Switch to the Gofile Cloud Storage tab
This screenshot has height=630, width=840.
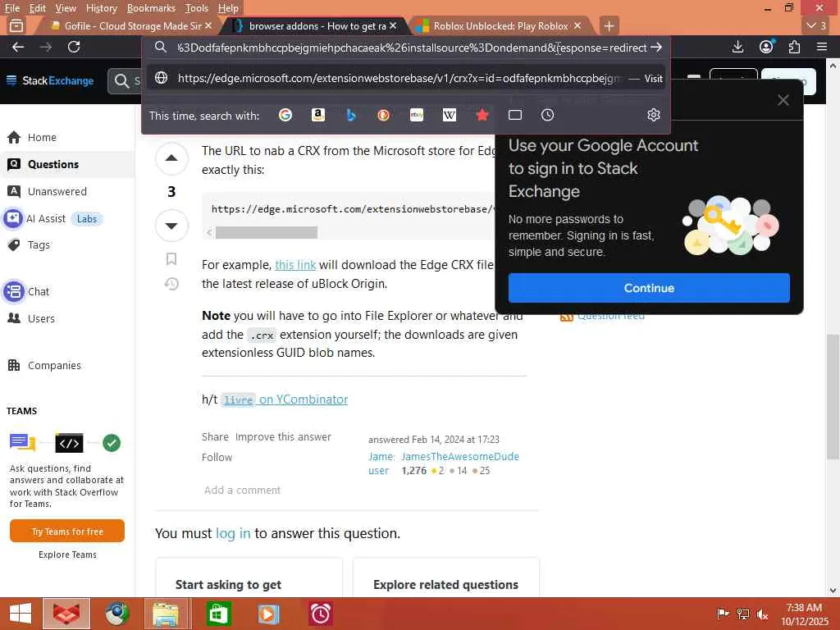point(126,25)
